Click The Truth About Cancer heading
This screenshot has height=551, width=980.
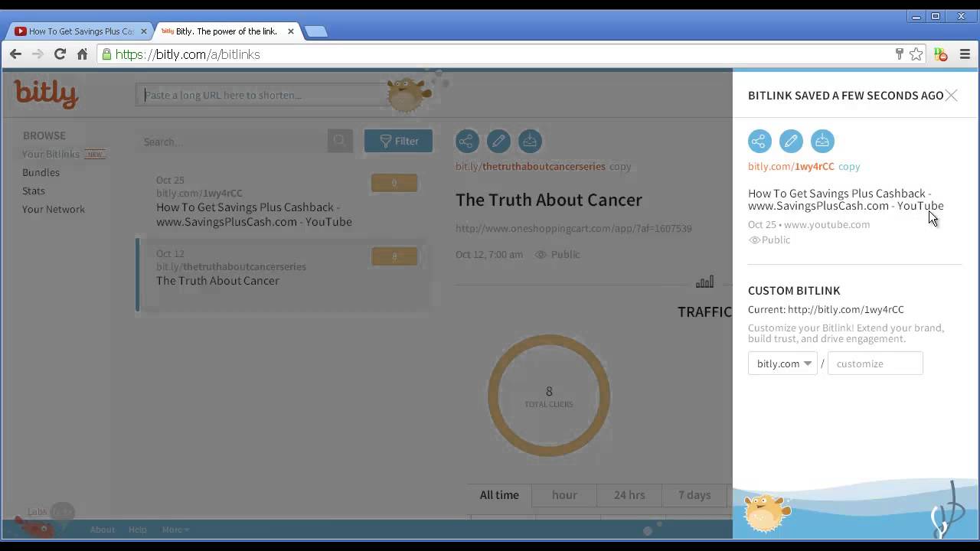pos(549,201)
